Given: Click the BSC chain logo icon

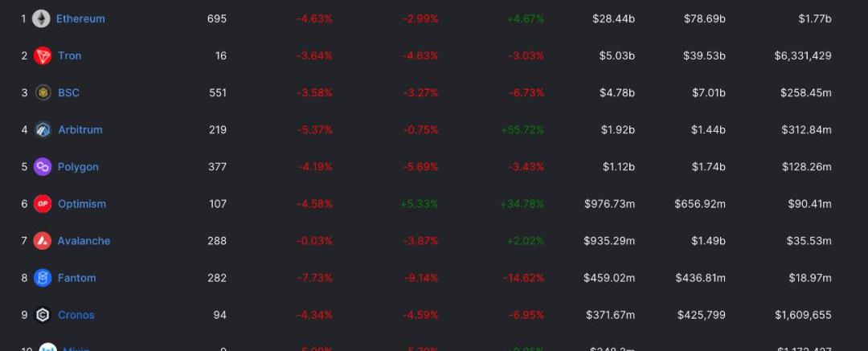Looking at the screenshot, I should click(x=43, y=93).
